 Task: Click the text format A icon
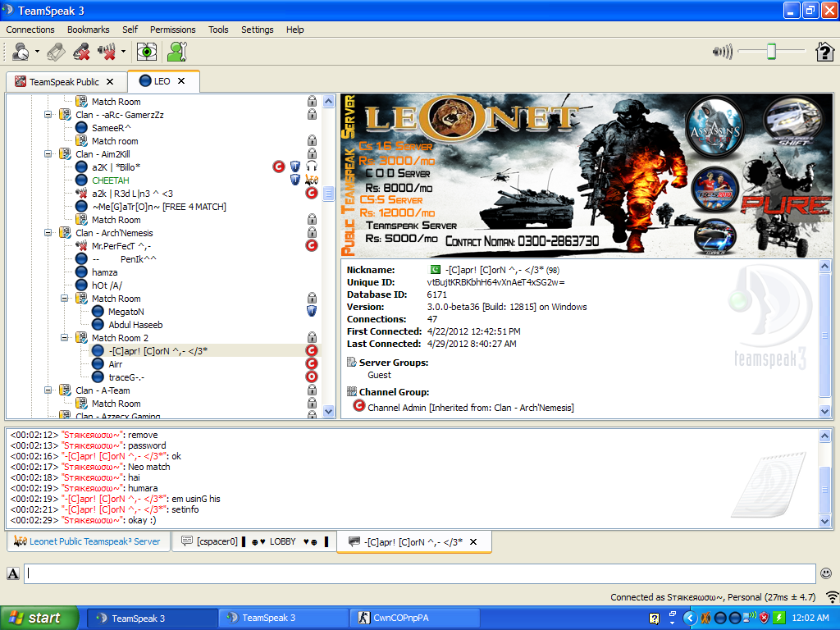click(x=13, y=573)
